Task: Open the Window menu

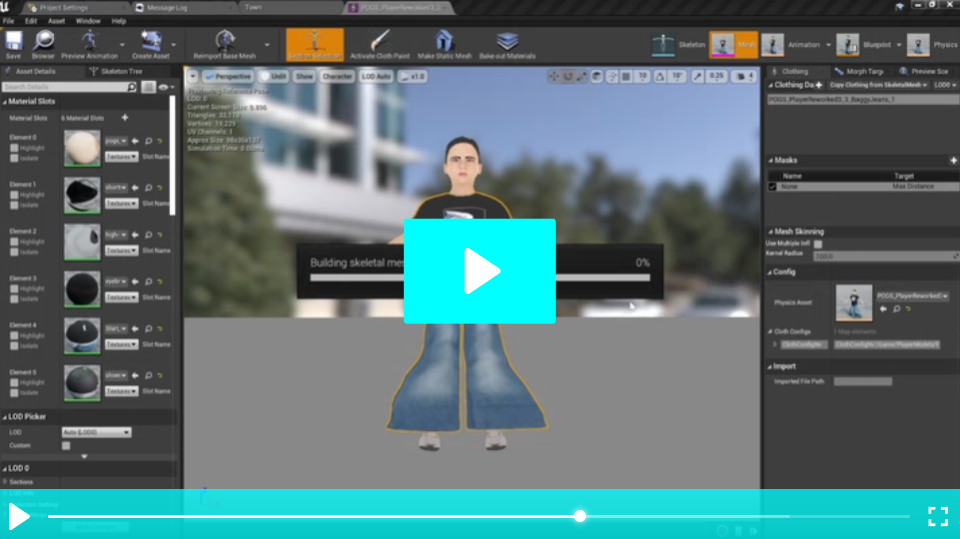Action: coord(88,20)
